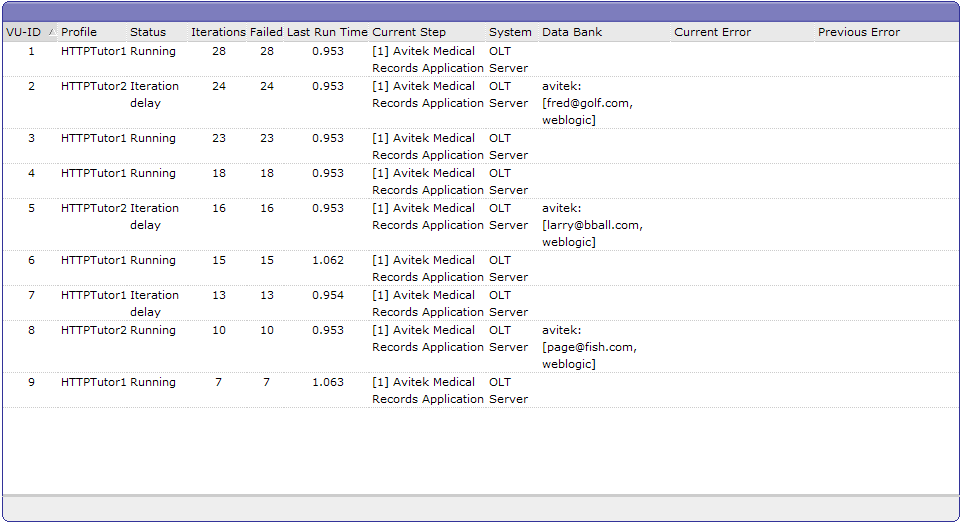The image size is (961, 522).
Task: Sort by the Iterations column header
Action: tap(218, 32)
